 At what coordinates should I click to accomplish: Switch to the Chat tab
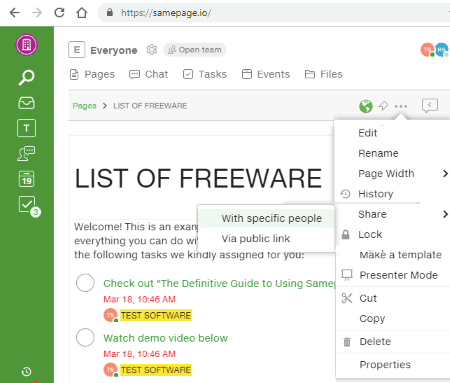(149, 74)
